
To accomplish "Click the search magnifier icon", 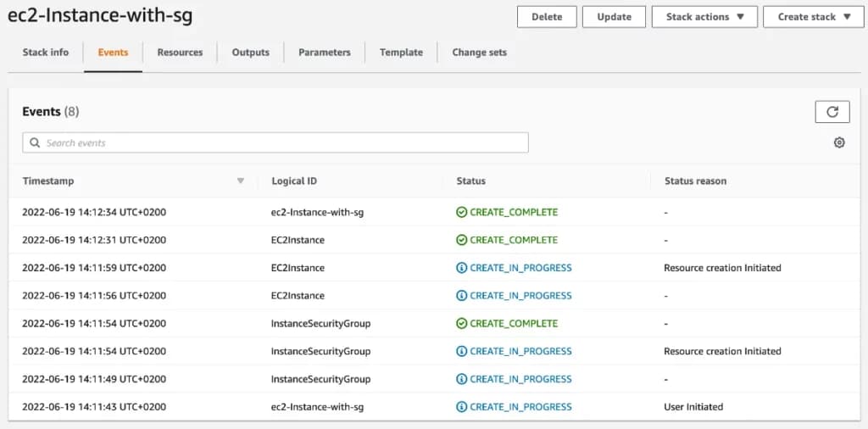I will click(x=35, y=142).
